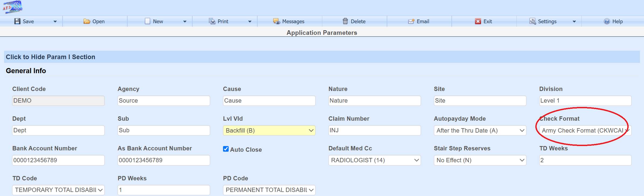Viewport: 644px width, 196px height.
Task: Click the Help question mark icon
Action: 607,21
